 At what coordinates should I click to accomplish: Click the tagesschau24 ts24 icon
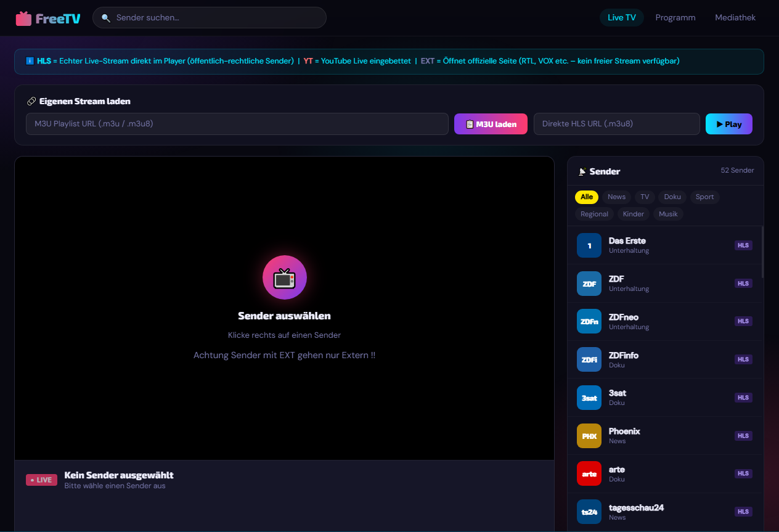pos(589,512)
